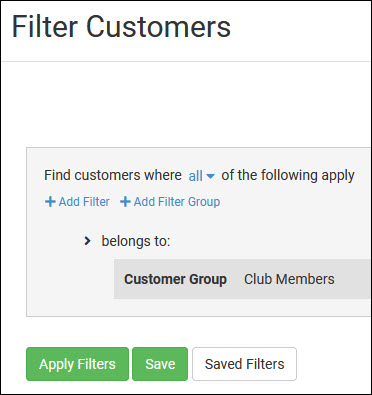Image resolution: width=372 pixels, height=395 pixels.
Task: Click the Filter Customers page heading
Action: 121,27
